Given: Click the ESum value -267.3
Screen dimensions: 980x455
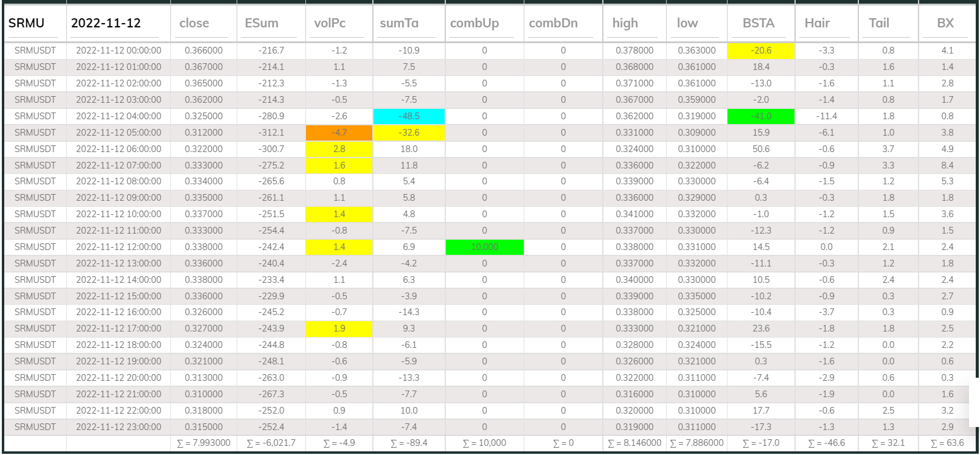Looking at the screenshot, I should [x=271, y=394].
